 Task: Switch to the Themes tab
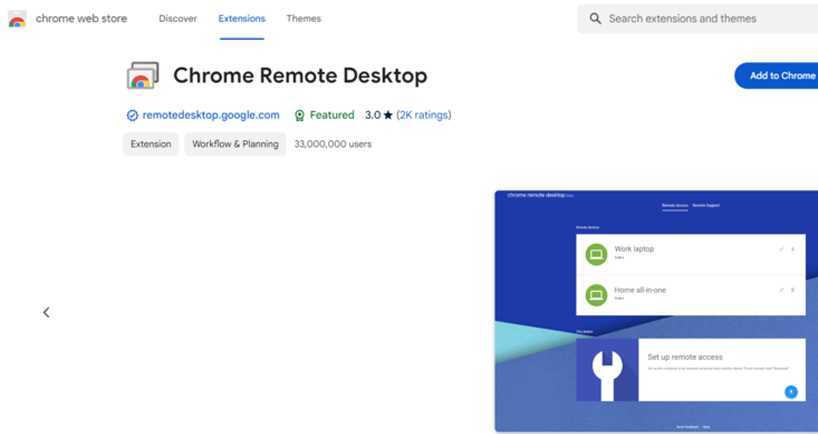(x=304, y=18)
